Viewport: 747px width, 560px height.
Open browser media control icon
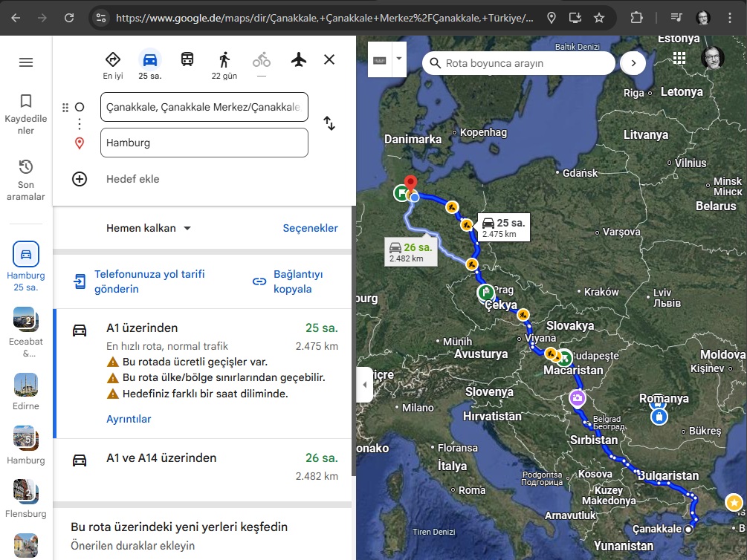[x=676, y=18]
